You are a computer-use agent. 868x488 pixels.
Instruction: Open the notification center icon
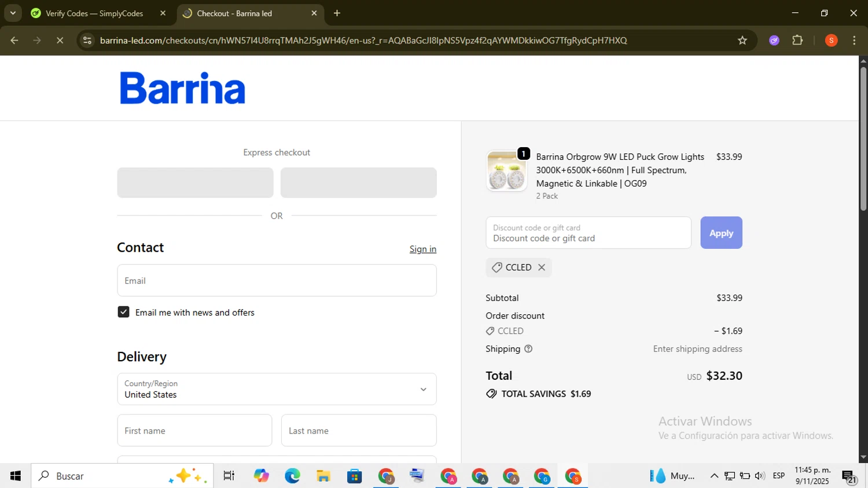pos(849,477)
